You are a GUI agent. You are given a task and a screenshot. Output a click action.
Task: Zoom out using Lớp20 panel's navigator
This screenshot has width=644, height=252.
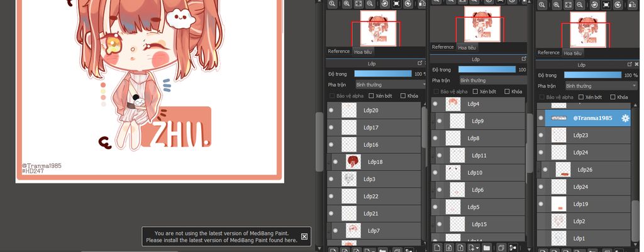pos(370,4)
